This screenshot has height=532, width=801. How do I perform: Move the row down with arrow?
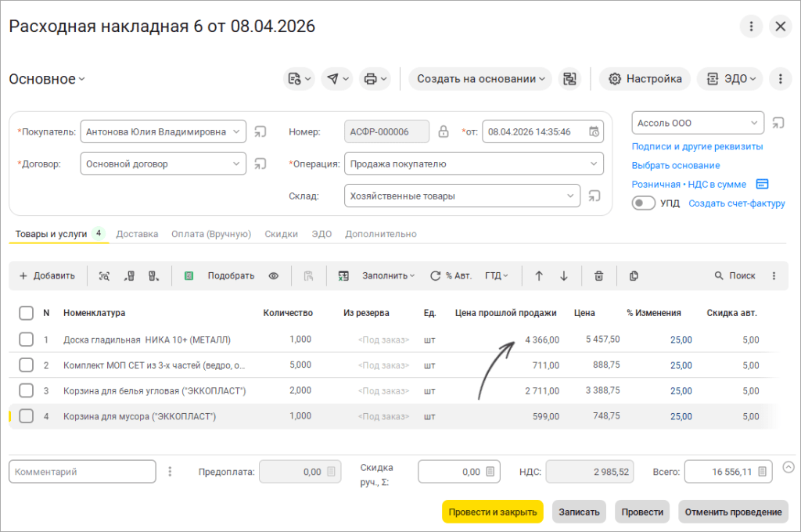point(564,276)
